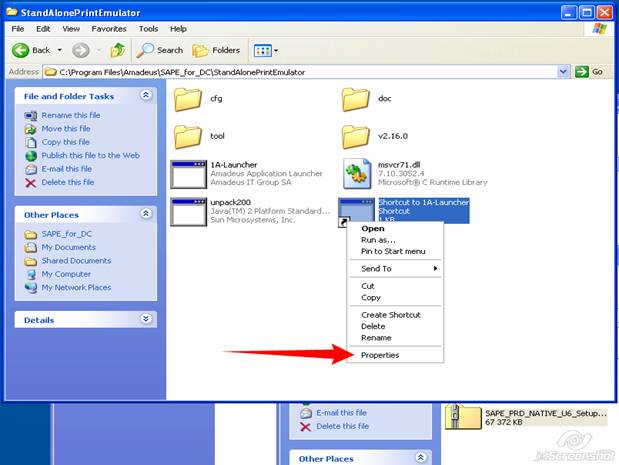Image resolution: width=619 pixels, height=465 pixels.
Task: Click the green Back arrow icon
Action: (x=20, y=50)
